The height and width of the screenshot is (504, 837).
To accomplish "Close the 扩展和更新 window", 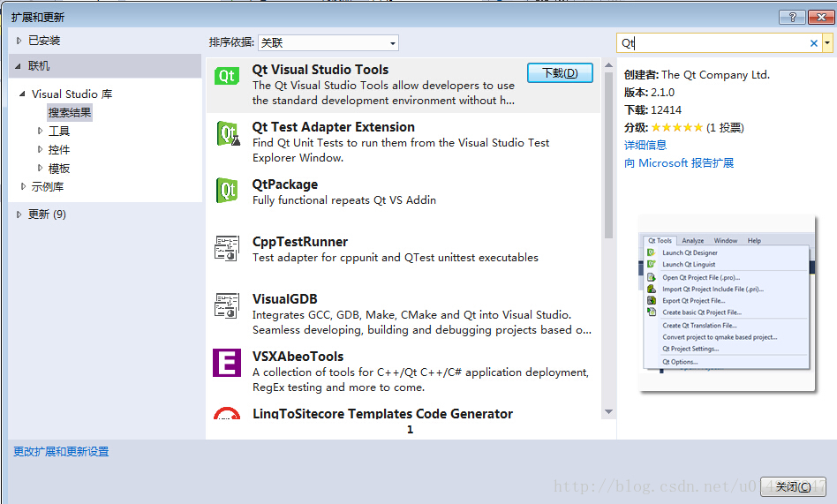I will 821,17.
